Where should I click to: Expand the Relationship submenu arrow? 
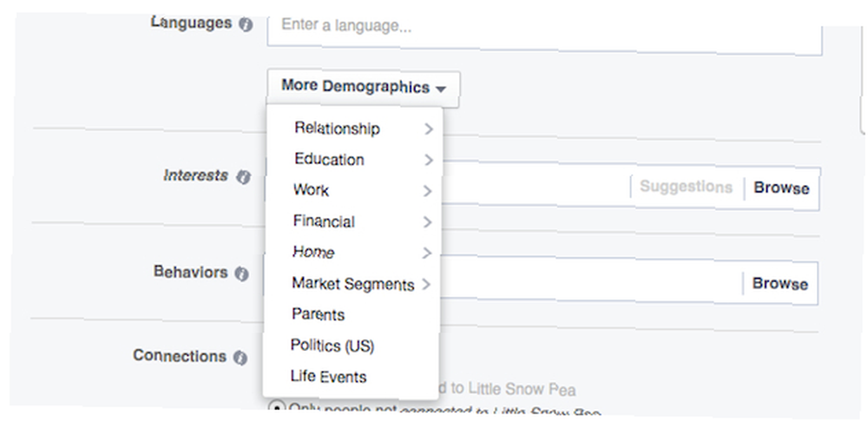(x=429, y=129)
